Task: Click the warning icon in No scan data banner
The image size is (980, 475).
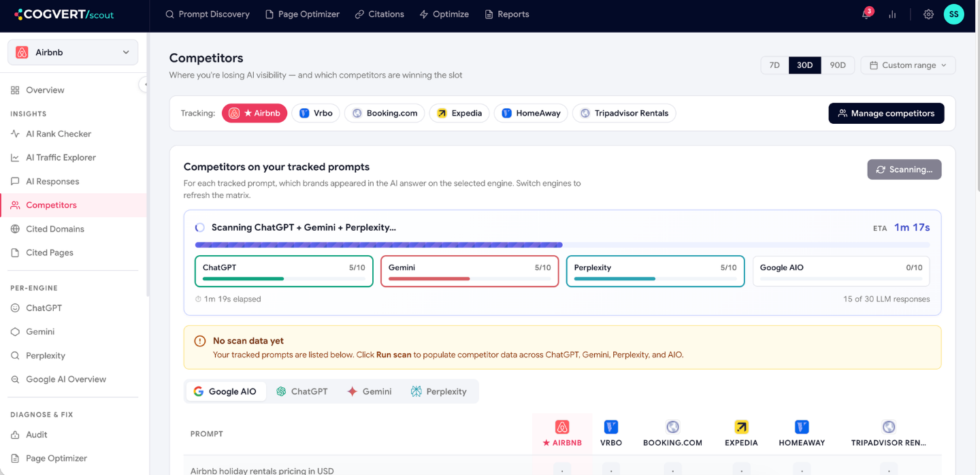Action: click(200, 341)
